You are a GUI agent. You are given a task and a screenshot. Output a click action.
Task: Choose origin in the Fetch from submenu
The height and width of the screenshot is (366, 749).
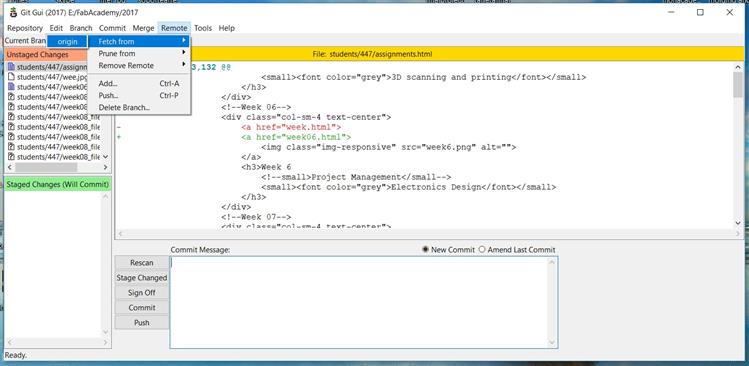tap(67, 42)
